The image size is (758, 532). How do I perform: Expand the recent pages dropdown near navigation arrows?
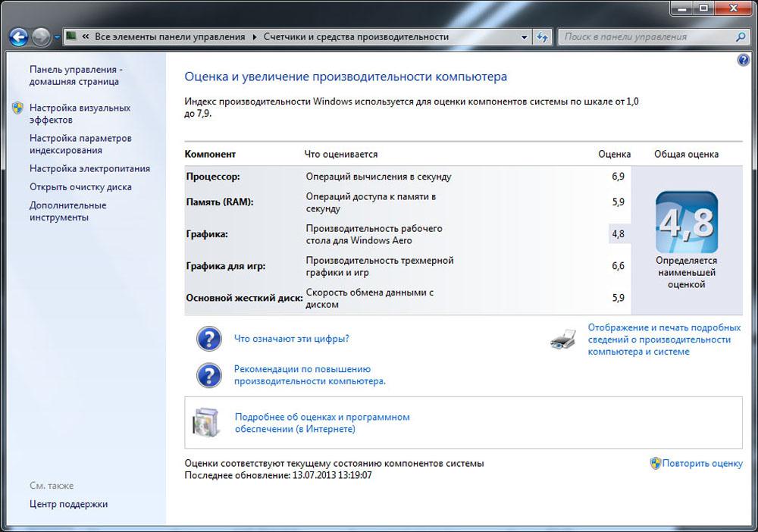point(57,37)
